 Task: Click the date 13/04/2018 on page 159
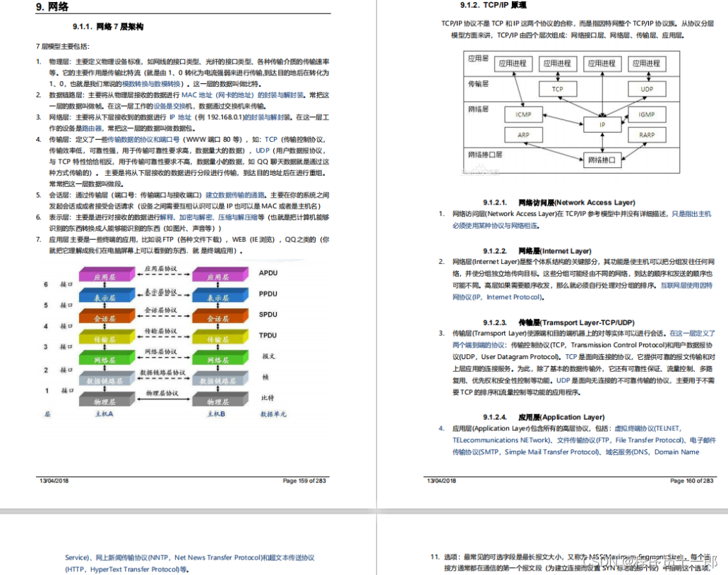(54, 480)
